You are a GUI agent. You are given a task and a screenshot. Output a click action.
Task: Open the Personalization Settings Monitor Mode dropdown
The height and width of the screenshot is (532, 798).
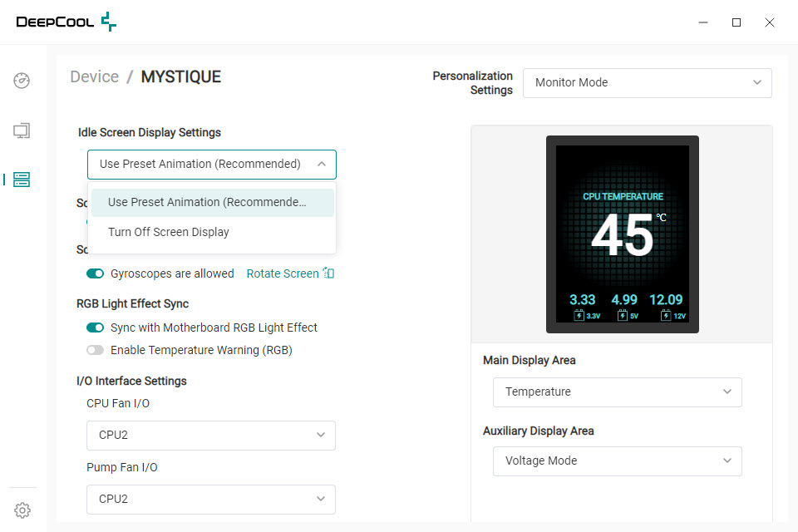(648, 83)
